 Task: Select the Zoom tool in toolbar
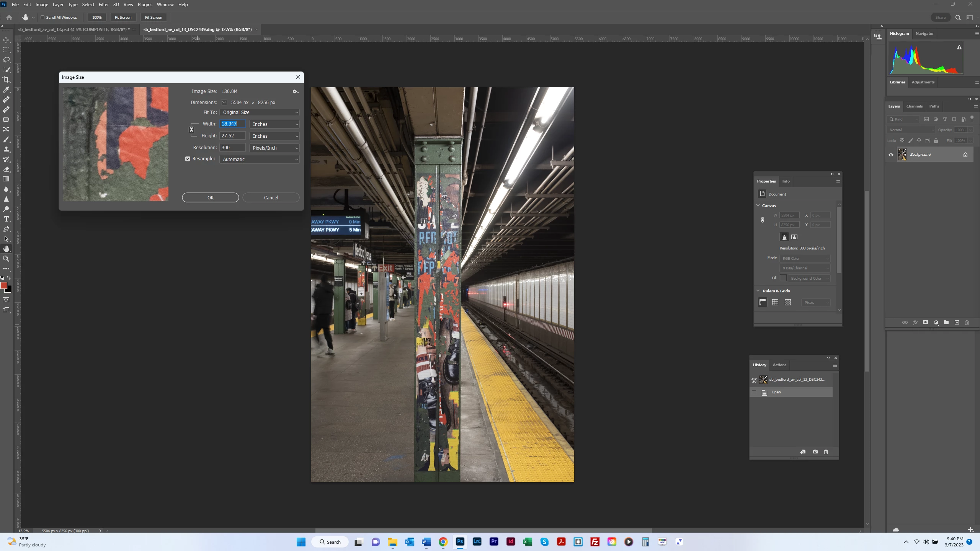click(6, 259)
